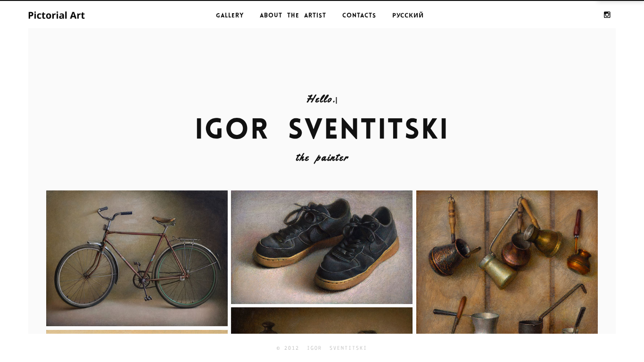Click the dark engraved copper cezve hanging left
644x362 pixels.
pos(448,257)
